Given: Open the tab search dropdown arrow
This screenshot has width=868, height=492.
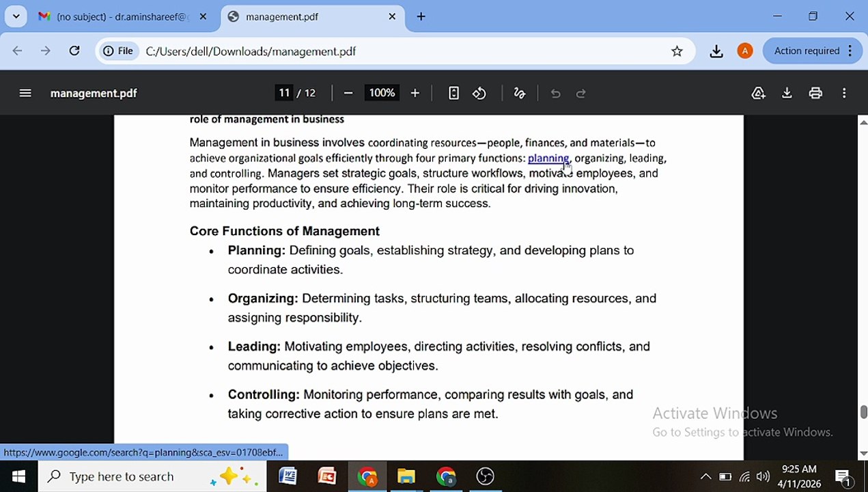Looking at the screenshot, I should tap(16, 16).
